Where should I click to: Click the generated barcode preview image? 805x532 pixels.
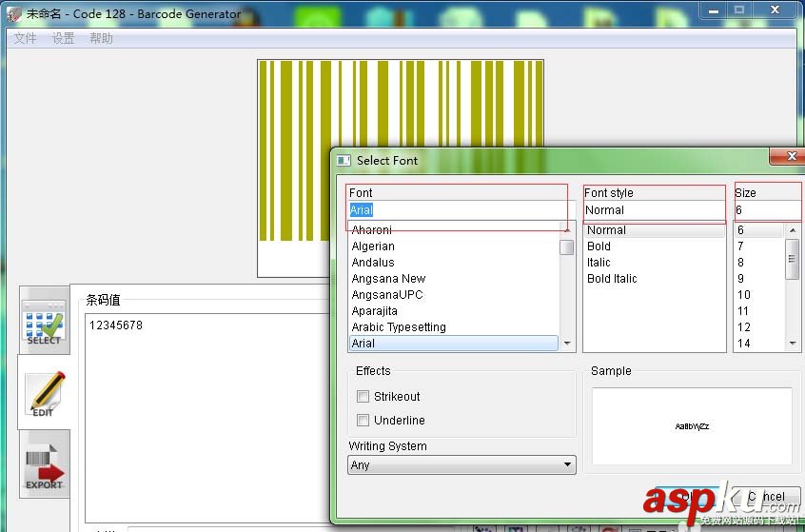(400, 168)
